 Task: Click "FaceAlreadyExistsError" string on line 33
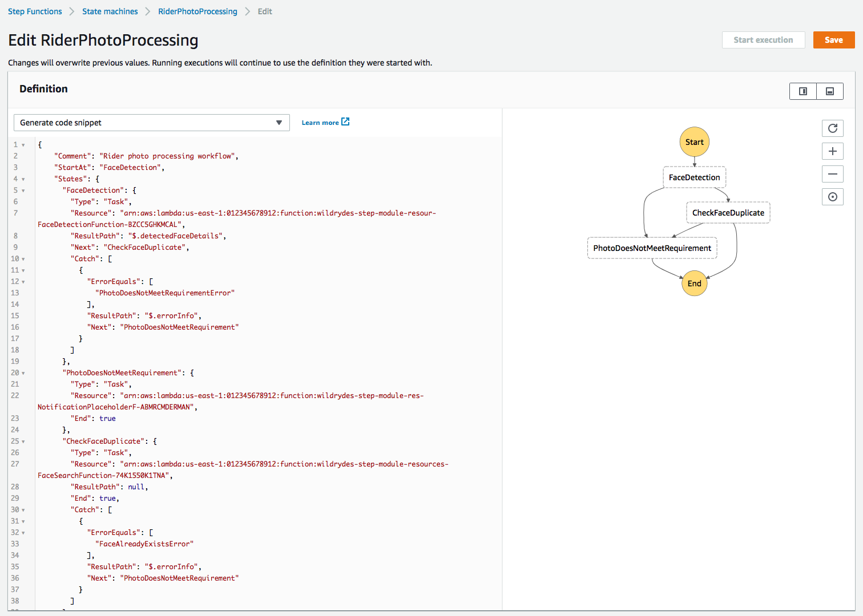tap(144, 544)
